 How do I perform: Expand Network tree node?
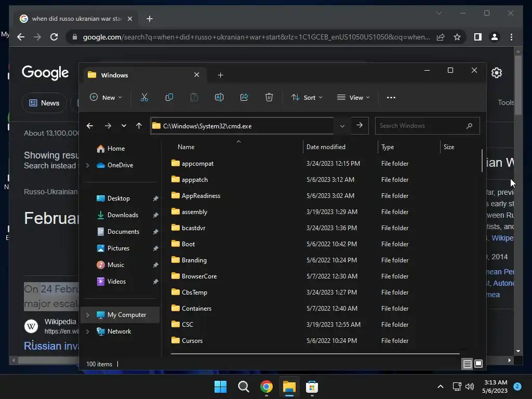[87, 331]
